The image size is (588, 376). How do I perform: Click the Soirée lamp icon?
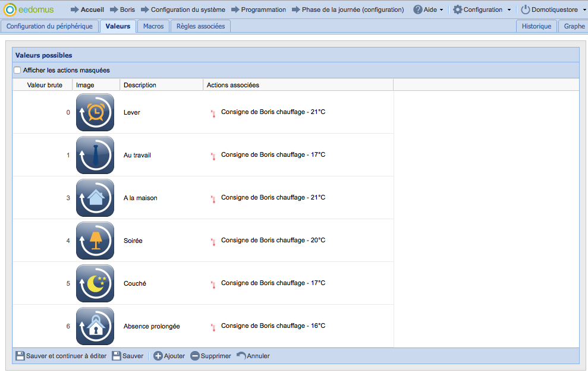95,241
